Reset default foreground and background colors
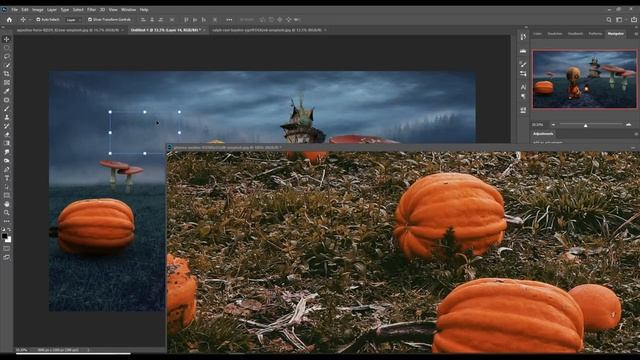The width and height of the screenshot is (640, 360). (3, 230)
